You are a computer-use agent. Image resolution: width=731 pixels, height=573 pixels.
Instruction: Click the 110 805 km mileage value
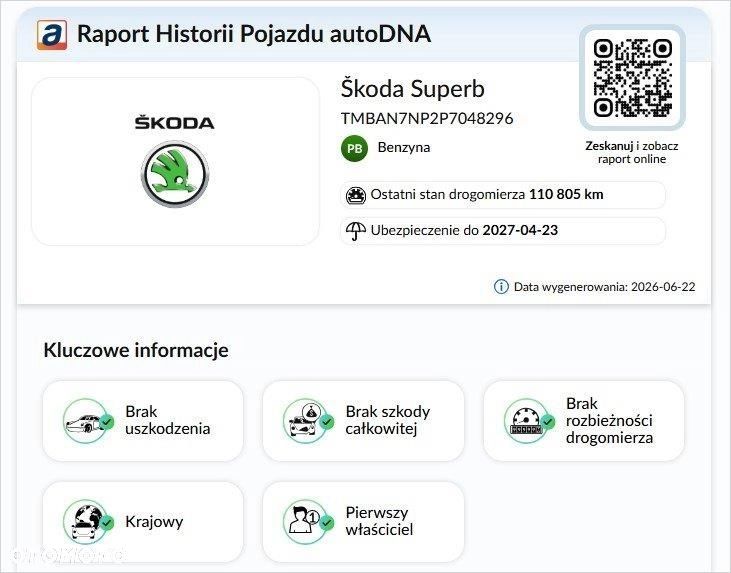coord(566,194)
